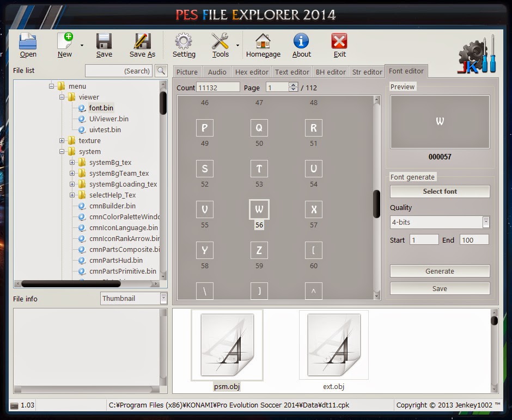Click the Select font button
The image size is (512, 420).
pos(440,192)
